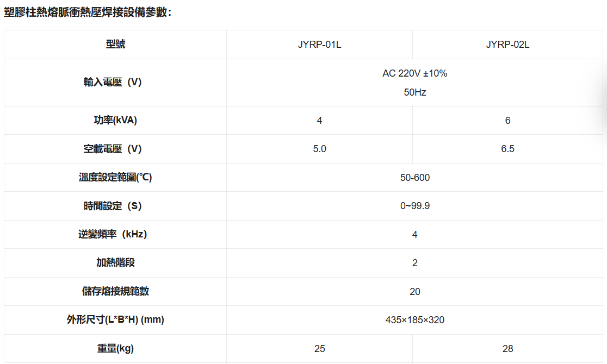
Task: Click the 加熱階段 row label
Action: [115, 263]
